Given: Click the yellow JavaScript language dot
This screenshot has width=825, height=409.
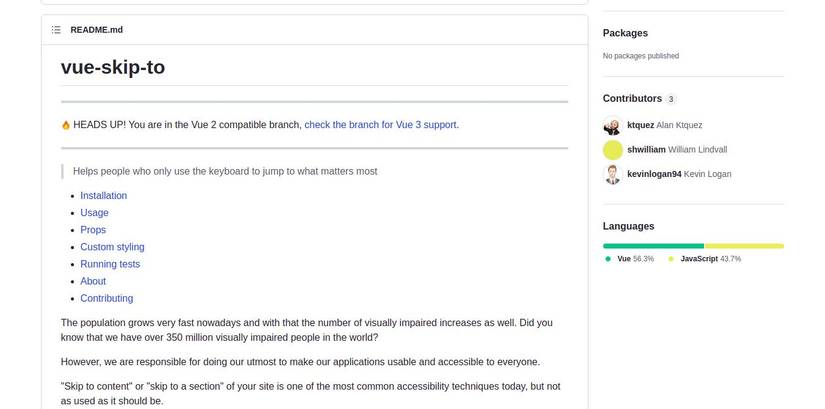Looking at the screenshot, I should 671,259.
